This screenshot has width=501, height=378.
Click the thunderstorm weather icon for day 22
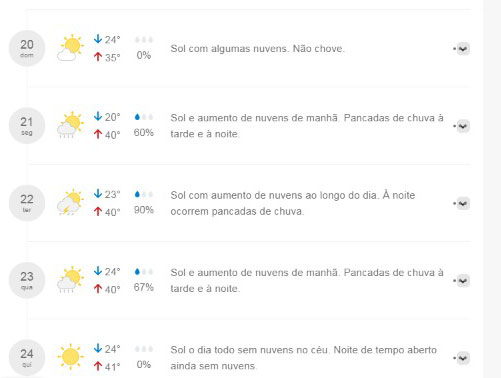pyautogui.click(x=70, y=202)
